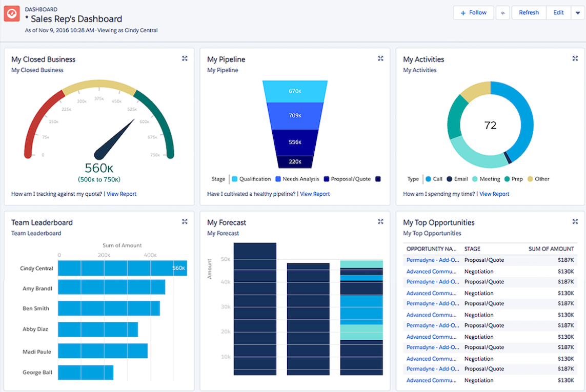This screenshot has height=392, width=586.
Task: Click the Team Leaderboard subtitle link
Action: [x=36, y=233]
